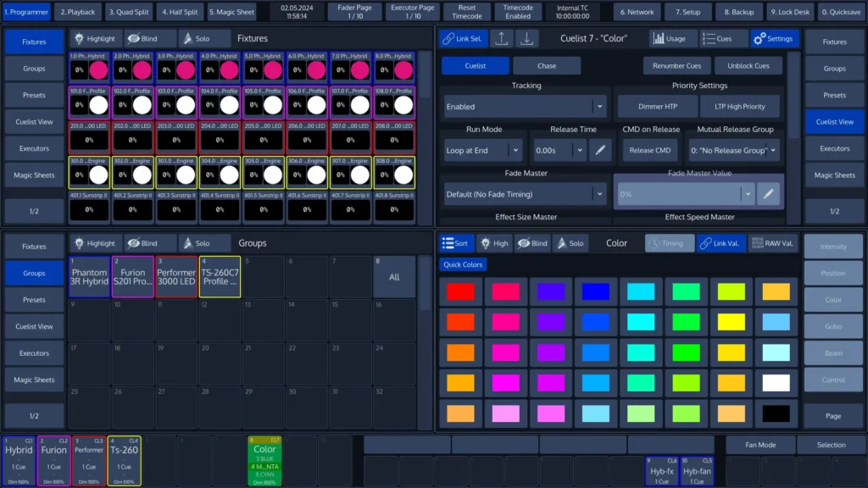
Task: Select the white quick color swatch
Action: click(775, 382)
